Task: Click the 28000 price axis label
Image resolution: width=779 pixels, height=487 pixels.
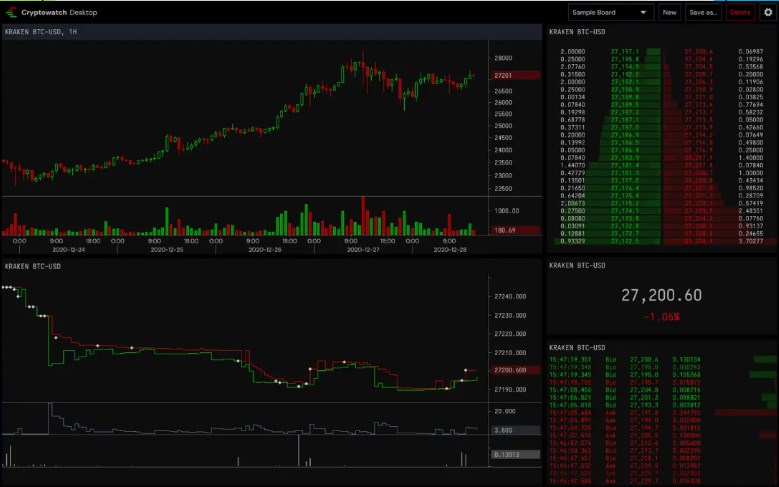Action: [x=503, y=58]
